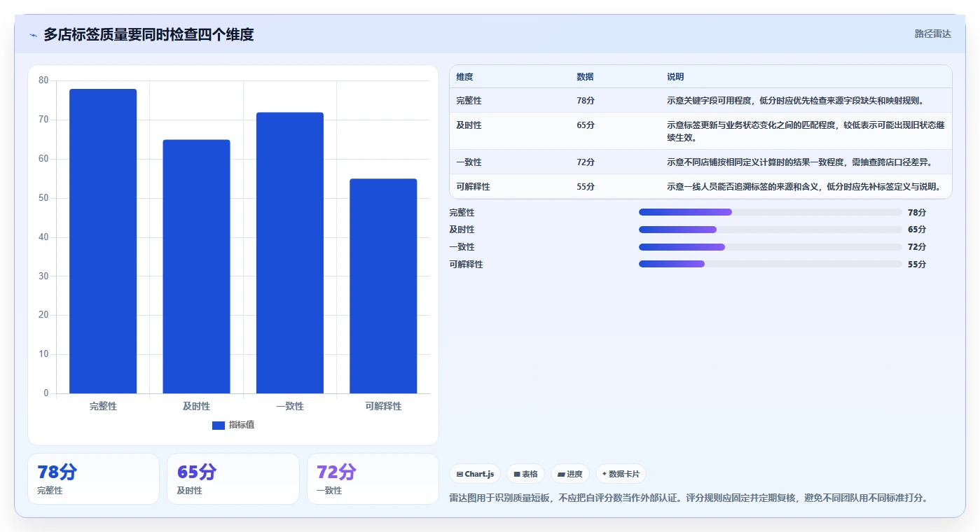Click the description starting 示意标签更新与业务状态
980x532 pixels.
(x=806, y=132)
